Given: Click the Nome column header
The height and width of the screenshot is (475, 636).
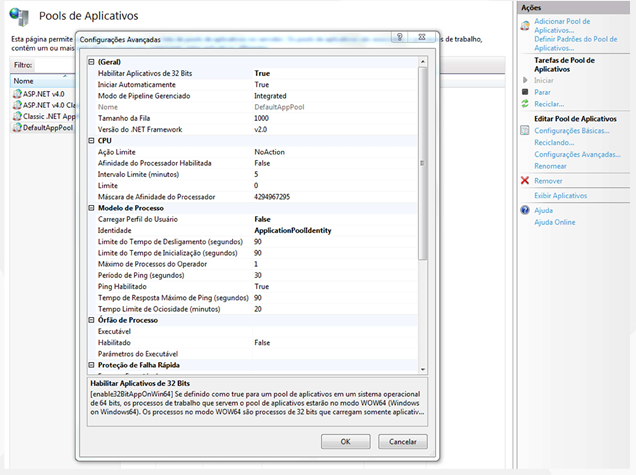Looking at the screenshot, I should tap(42, 81).
